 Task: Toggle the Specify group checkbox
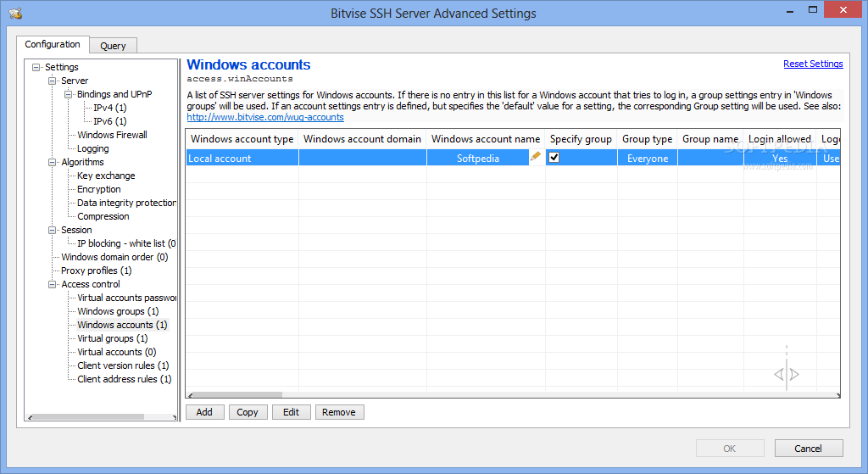554,157
